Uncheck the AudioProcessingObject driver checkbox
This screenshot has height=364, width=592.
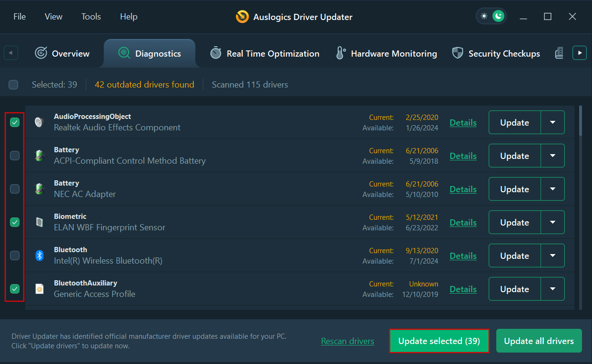pos(14,122)
